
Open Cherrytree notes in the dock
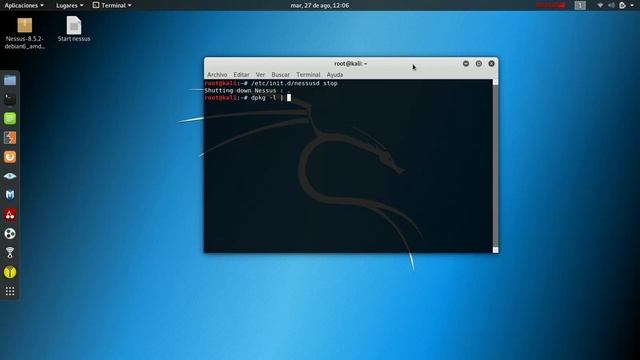10,214
